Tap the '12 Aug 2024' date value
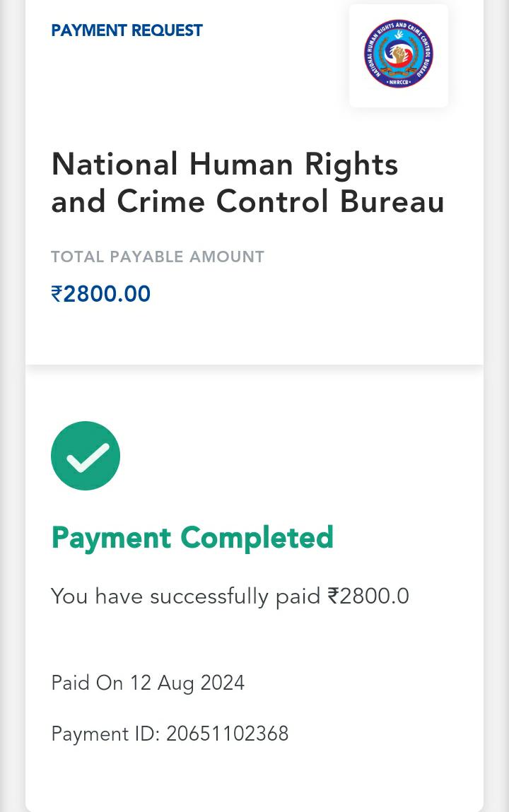This screenshot has width=509, height=812. pos(187,683)
